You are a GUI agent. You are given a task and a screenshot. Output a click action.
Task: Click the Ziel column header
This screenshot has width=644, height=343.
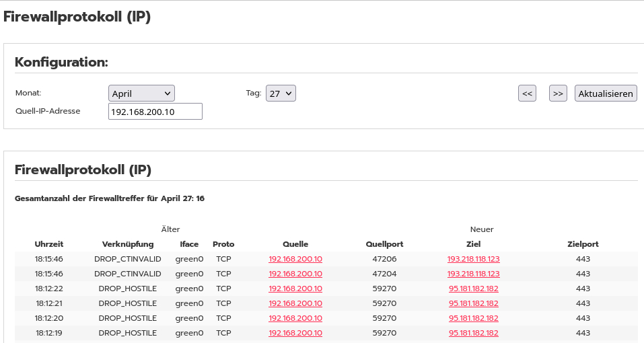(474, 244)
